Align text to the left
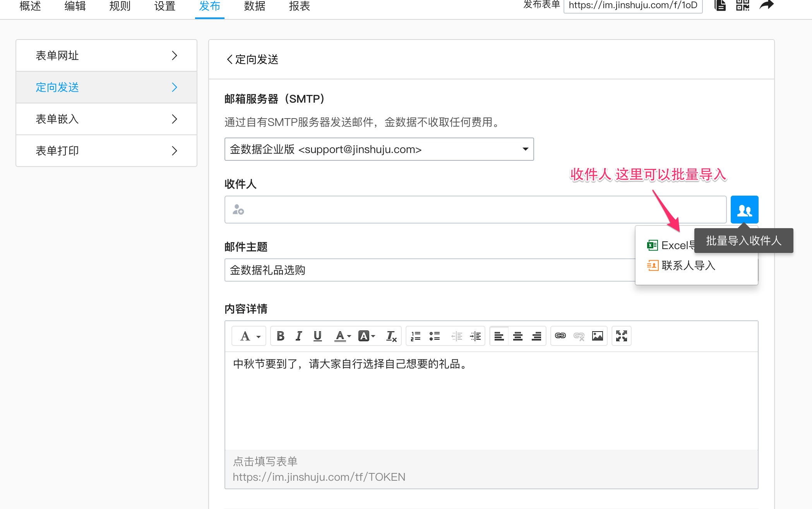This screenshot has width=812, height=509. [x=499, y=336]
